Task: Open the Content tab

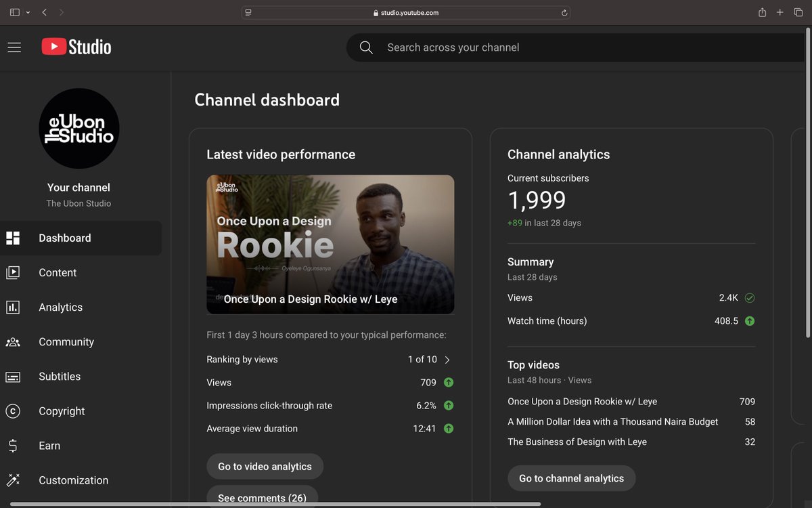Action: 58,272
